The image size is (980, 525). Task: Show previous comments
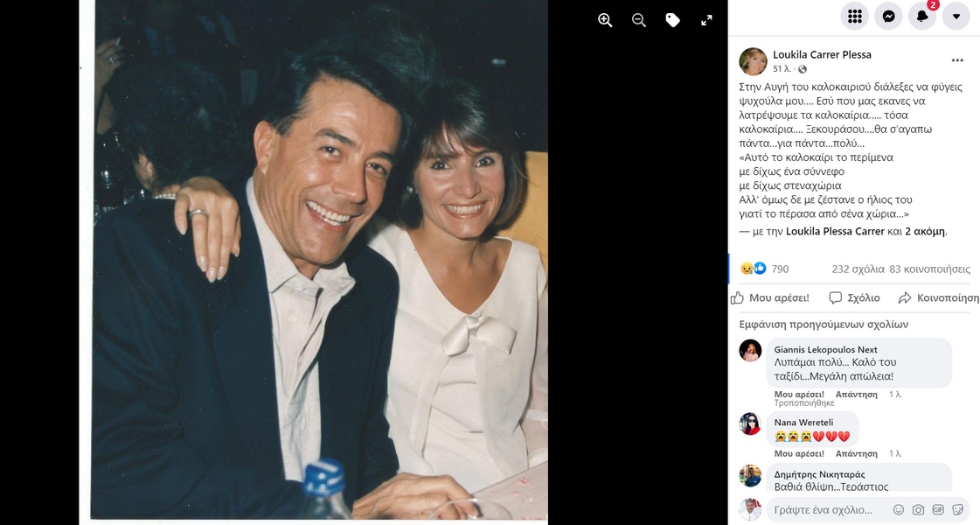point(824,324)
